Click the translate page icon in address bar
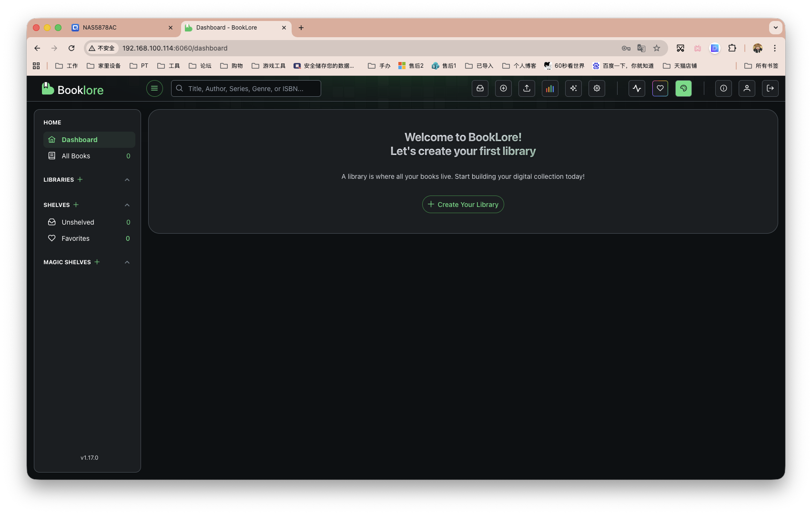 [641, 48]
